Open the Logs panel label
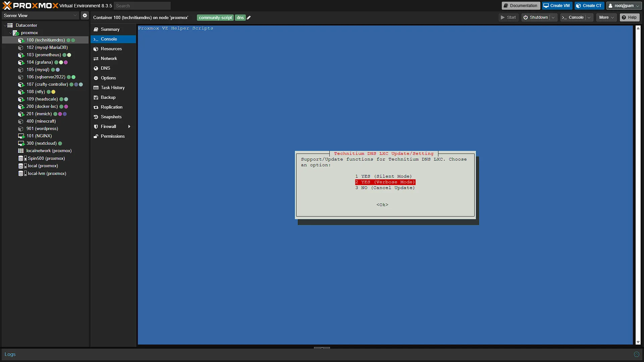Image resolution: width=644 pixels, height=362 pixels. pyautogui.click(x=10, y=354)
